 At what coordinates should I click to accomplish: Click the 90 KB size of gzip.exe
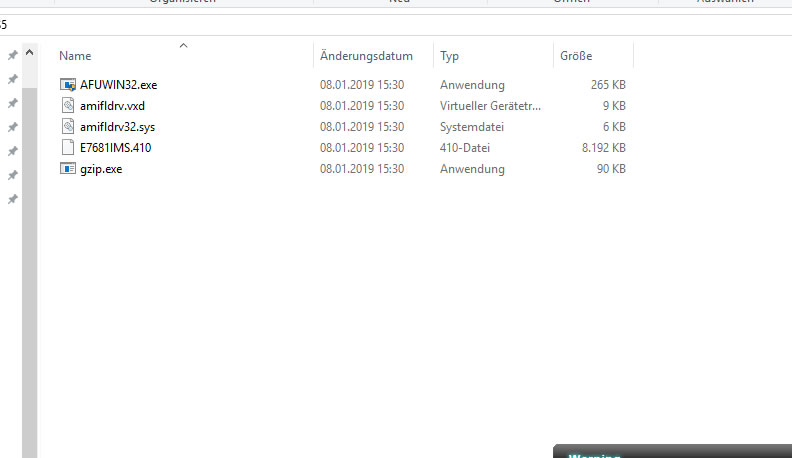point(611,169)
